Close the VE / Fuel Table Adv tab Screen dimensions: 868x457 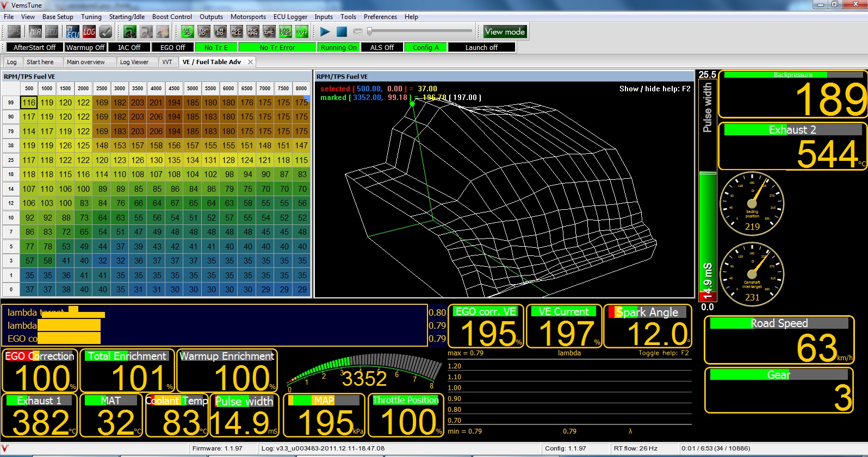tap(250, 62)
